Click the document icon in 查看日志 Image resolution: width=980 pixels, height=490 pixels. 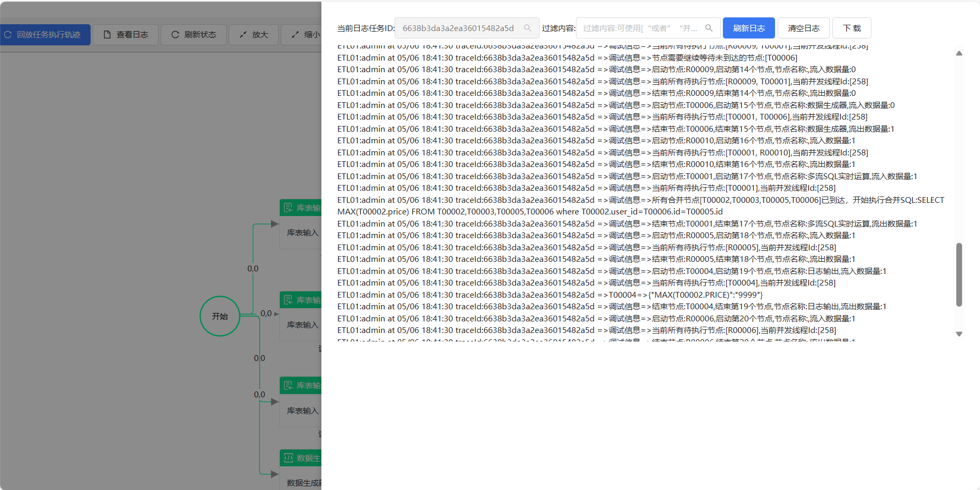click(107, 34)
